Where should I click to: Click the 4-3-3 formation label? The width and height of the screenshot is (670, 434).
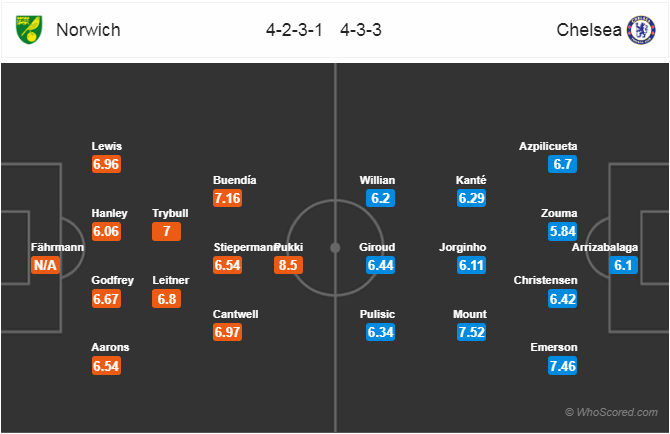click(x=361, y=30)
